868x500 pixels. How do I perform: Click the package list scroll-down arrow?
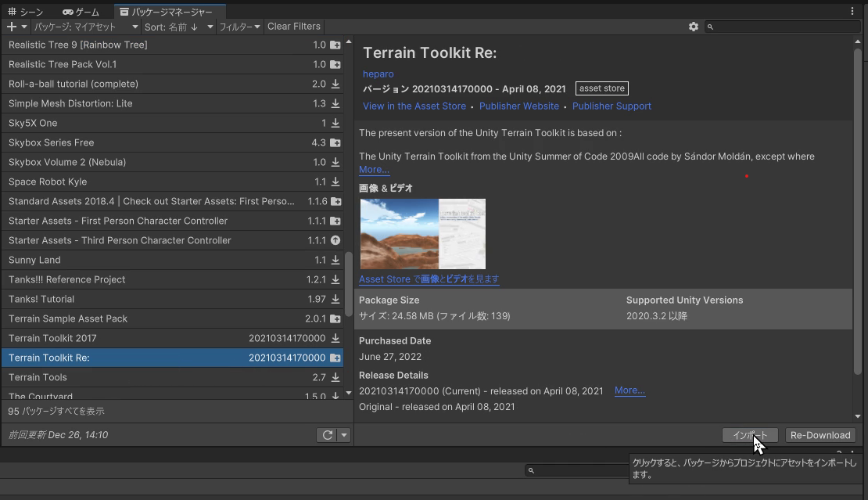[348, 393]
